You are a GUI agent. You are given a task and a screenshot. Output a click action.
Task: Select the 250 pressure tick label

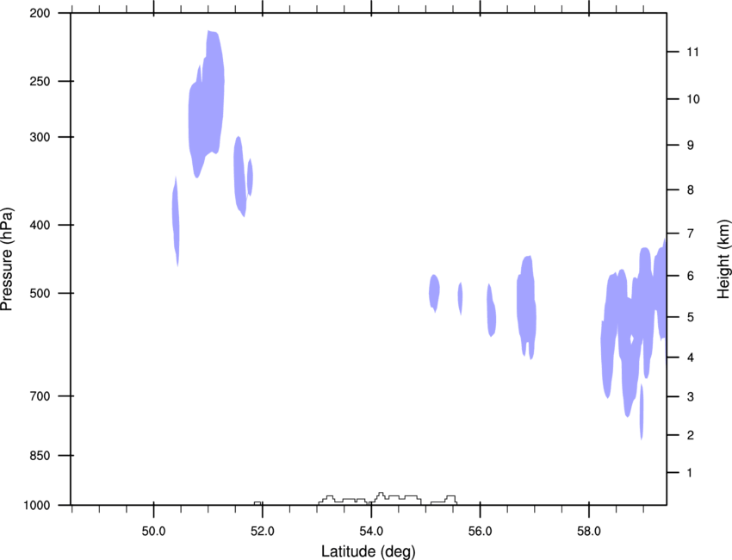[40, 81]
